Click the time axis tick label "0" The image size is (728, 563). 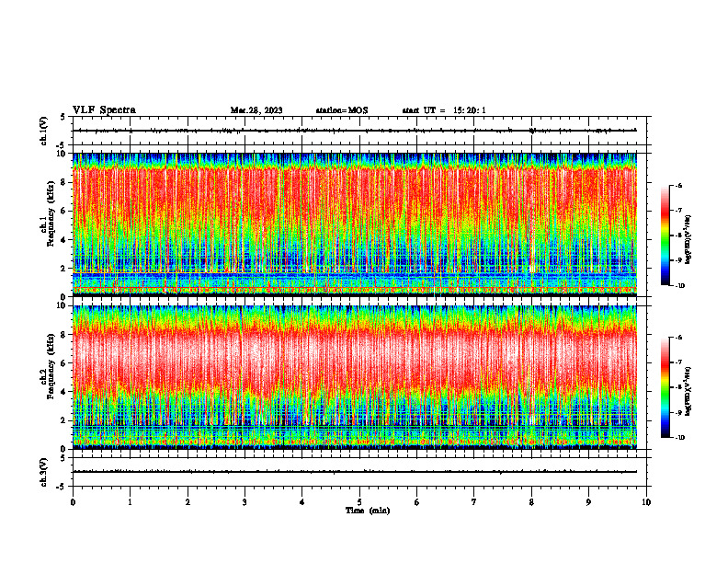click(73, 502)
